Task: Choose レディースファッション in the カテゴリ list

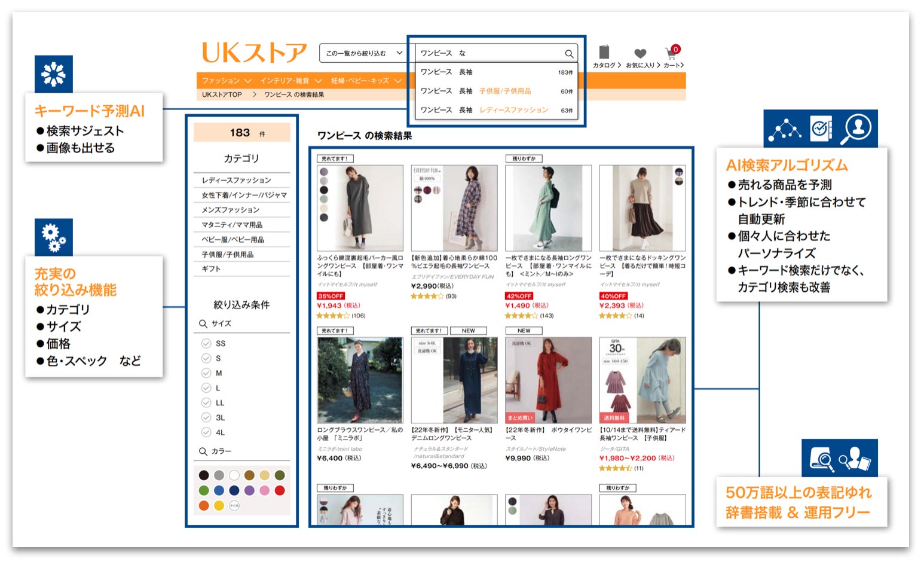Action: tap(242, 180)
